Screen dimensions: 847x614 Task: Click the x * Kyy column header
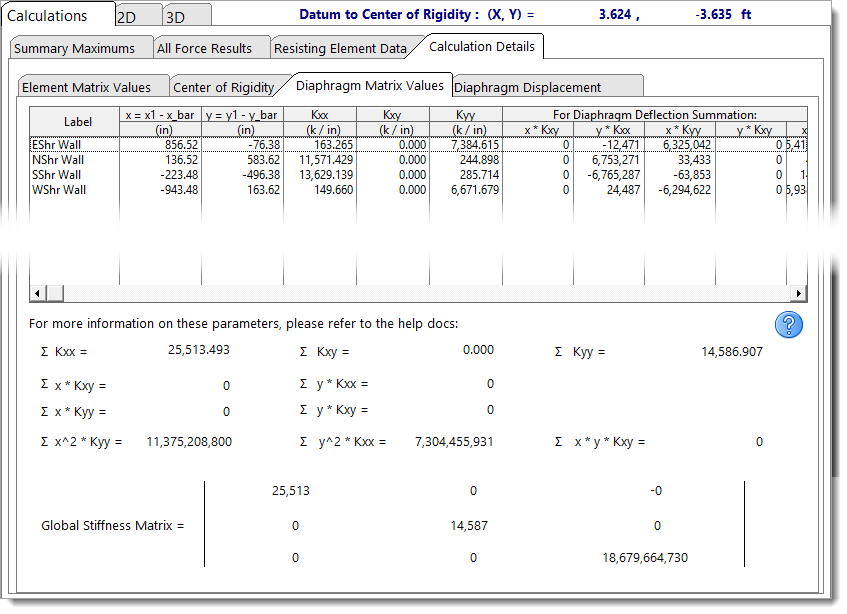680,129
